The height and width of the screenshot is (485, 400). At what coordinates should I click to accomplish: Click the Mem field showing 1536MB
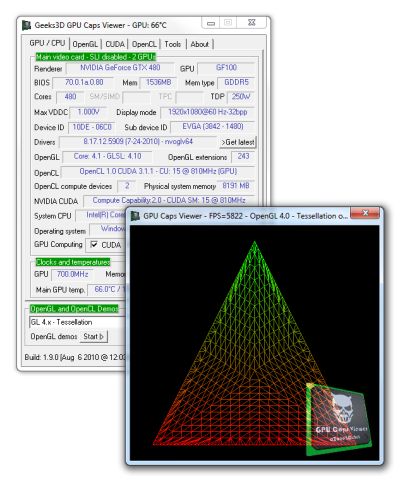point(158,82)
